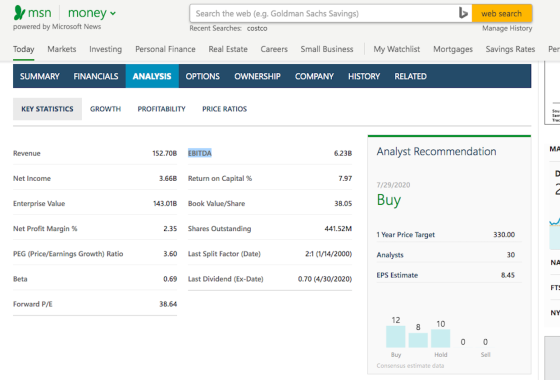The image size is (560, 380).
Task: Click powered by Microsoft News text
Action: click(x=57, y=27)
